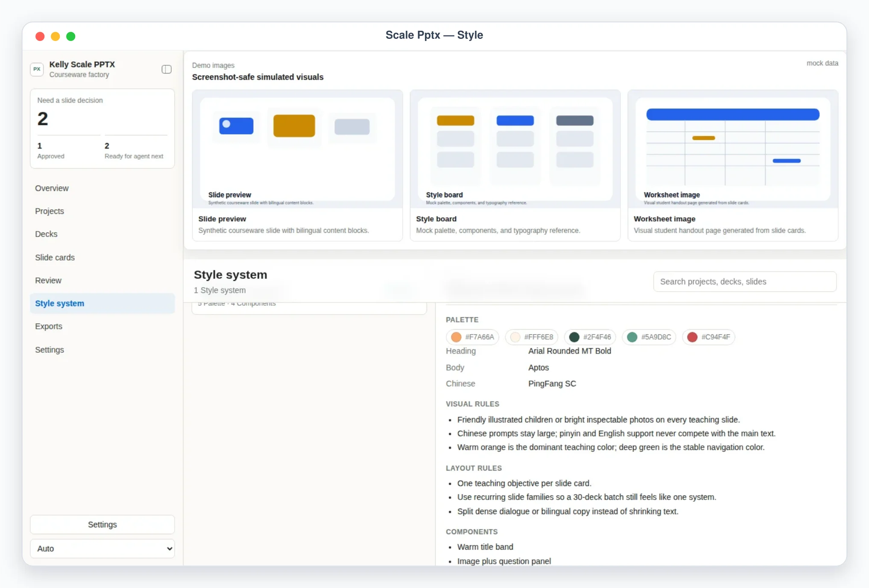Screen dimensions: 869x588
Task: Open the Worksheet image thumbnail
Action: (x=733, y=149)
